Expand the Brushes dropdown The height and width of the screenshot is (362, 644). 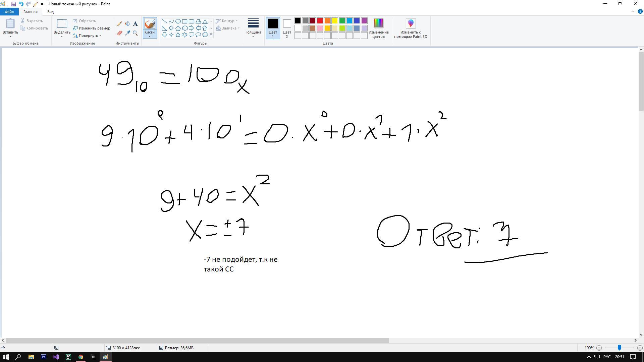150,34
